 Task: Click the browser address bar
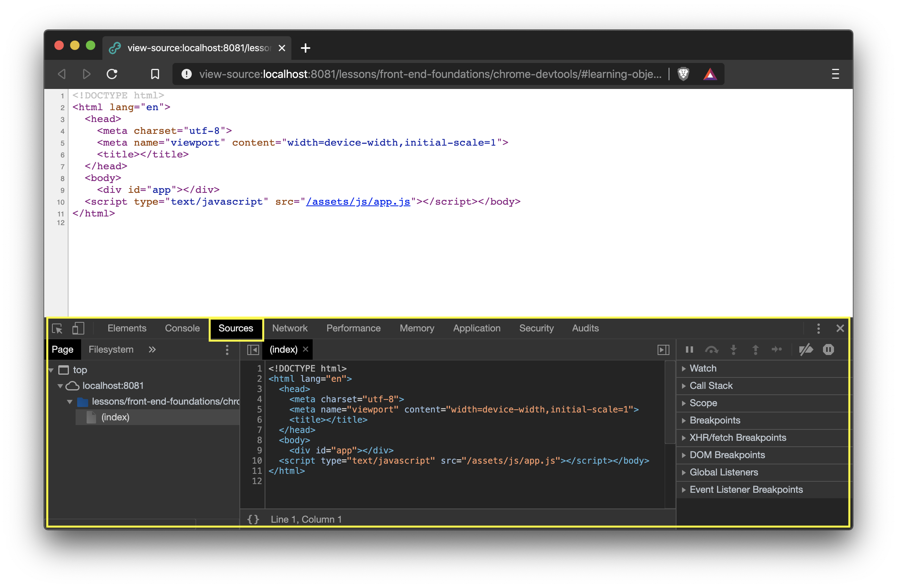pos(429,74)
